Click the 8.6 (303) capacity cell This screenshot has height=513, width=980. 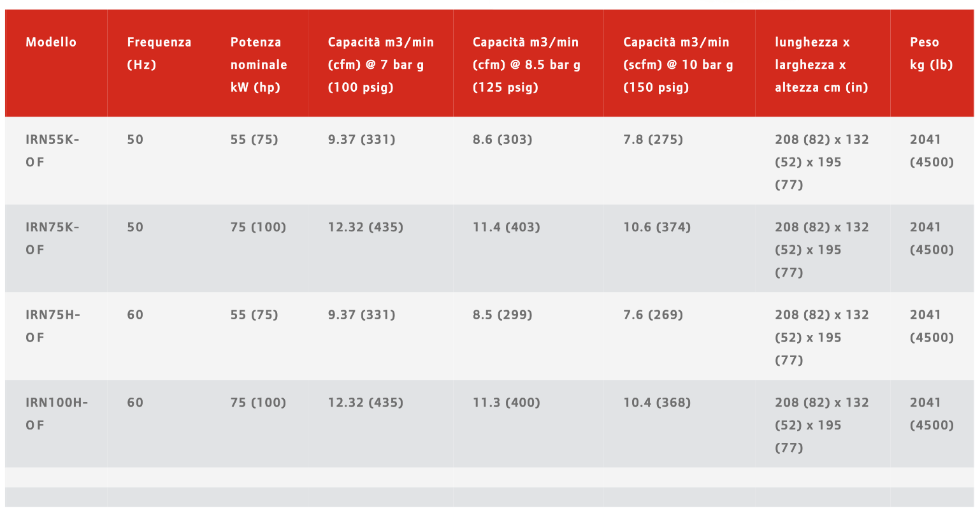pyautogui.click(x=502, y=140)
